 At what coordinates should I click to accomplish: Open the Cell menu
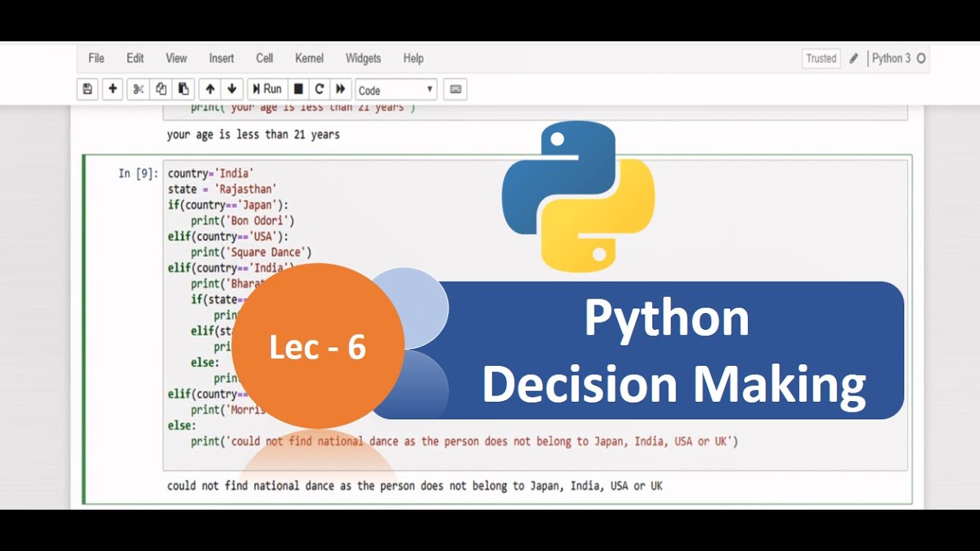pos(265,58)
